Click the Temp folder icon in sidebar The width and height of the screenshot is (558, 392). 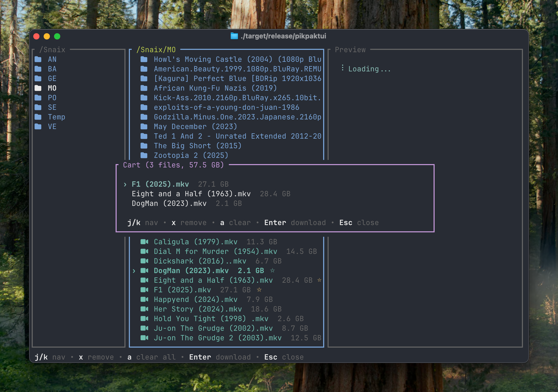[x=38, y=117]
